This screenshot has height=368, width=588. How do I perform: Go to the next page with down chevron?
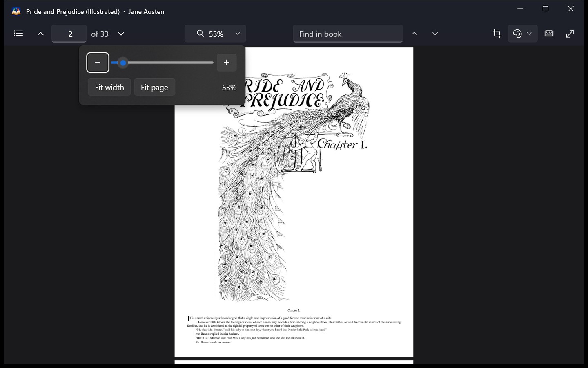[x=121, y=34]
